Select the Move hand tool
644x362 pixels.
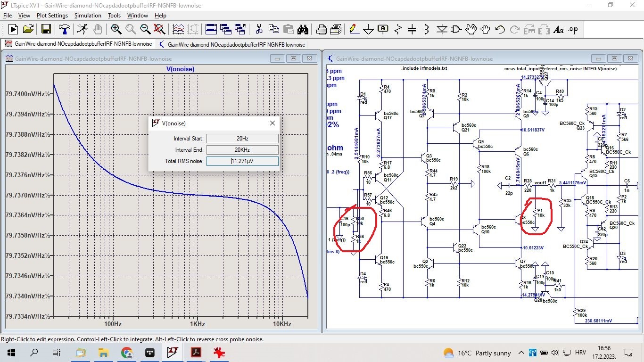[x=471, y=30]
